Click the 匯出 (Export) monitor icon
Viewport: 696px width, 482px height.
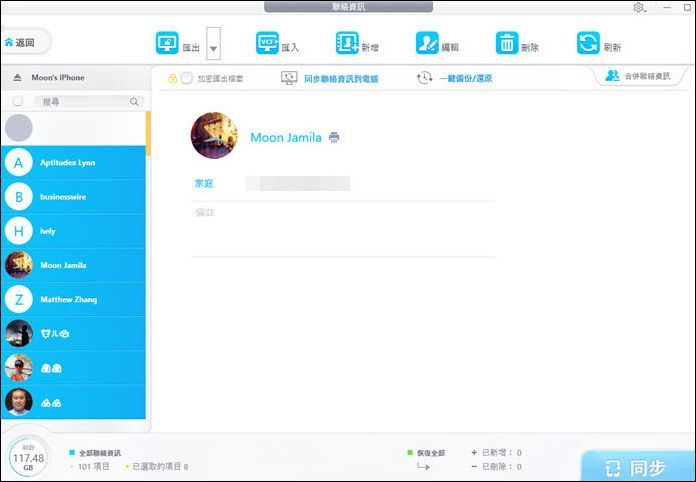[x=167, y=43]
